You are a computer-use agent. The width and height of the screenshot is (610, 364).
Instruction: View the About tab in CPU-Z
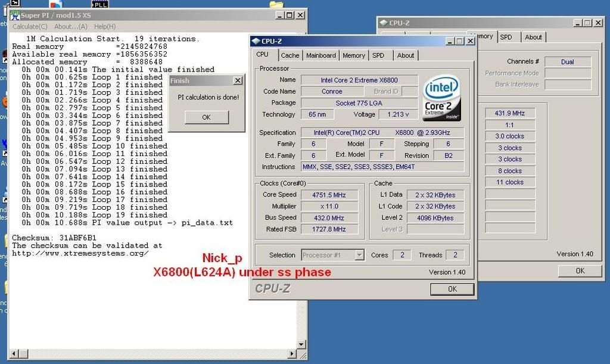406,55
